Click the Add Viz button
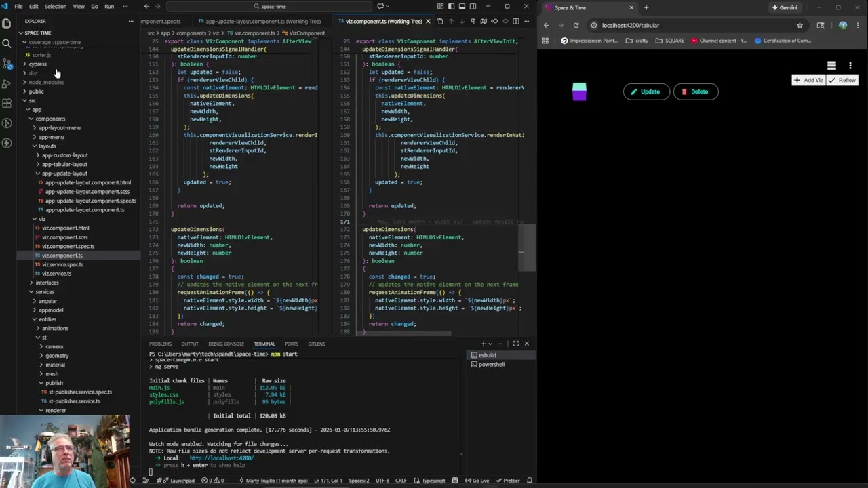This screenshot has width=868, height=488. [x=808, y=80]
